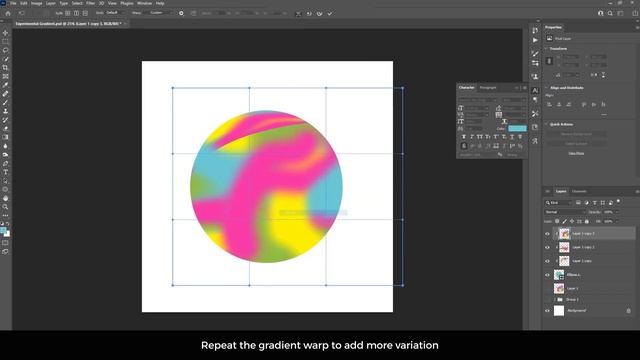The height and width of the screenshot is (360, 640).
Task: Select the Rectangular Marquee tool
Action: tap(5, 42)
